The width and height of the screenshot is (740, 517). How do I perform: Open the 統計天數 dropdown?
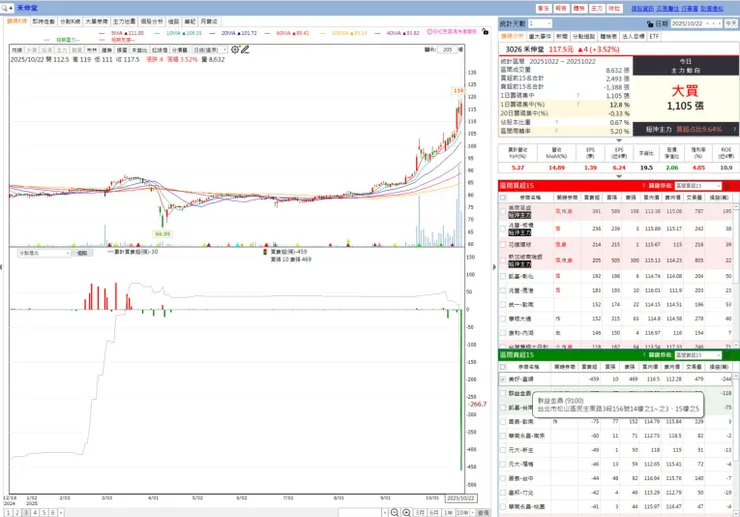click(x=540, y=24)
